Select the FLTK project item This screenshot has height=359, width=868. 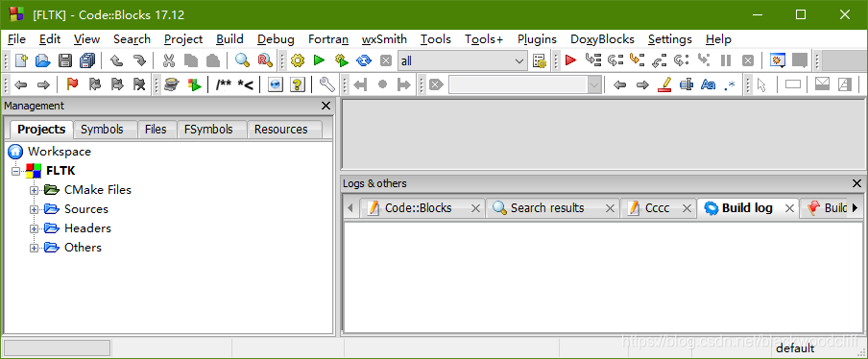click(x=60, y=171)
